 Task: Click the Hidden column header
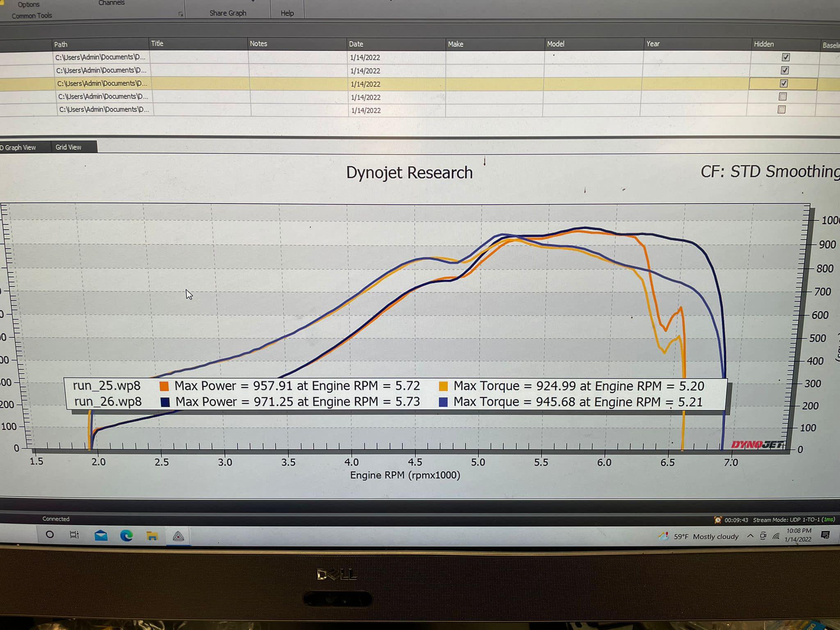[x=785, y=44]
